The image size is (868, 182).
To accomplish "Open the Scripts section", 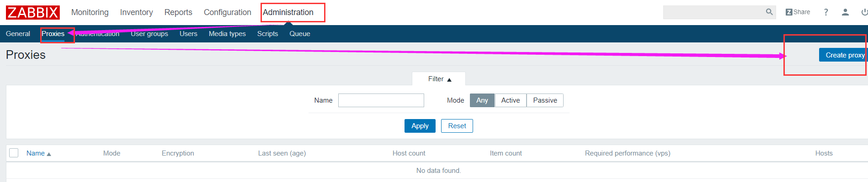I will (x=267, y=34).
